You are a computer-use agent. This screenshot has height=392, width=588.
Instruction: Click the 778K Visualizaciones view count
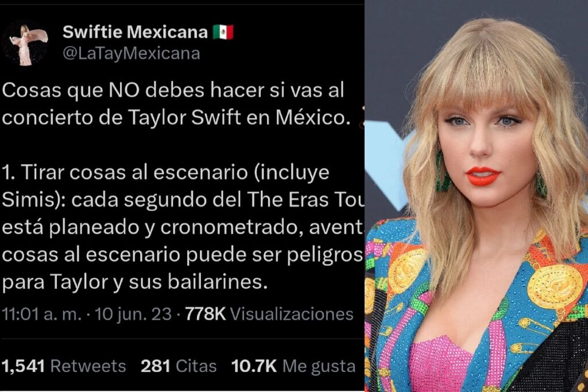(x=269, y=314)
